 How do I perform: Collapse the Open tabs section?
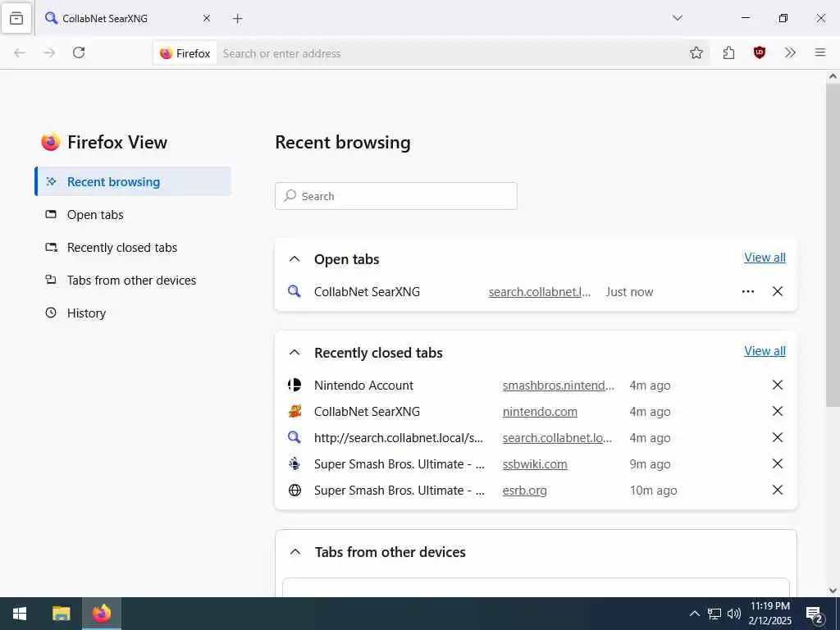[294, 259]
